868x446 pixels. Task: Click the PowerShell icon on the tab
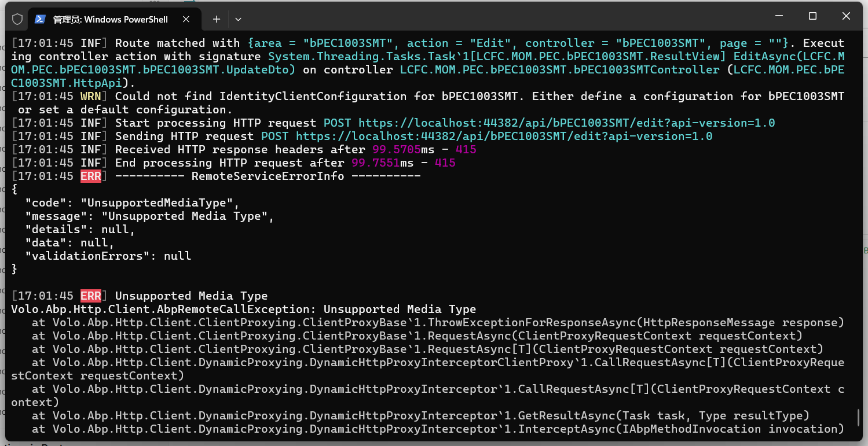click(x=40, y=19)
